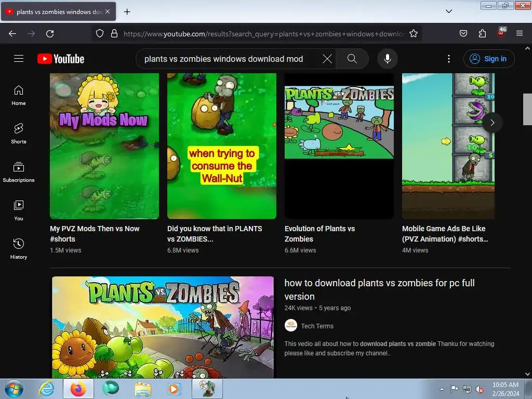
Task: Open Did you know PLANTS vs ZOMBIES title
Action: point(215,234)
